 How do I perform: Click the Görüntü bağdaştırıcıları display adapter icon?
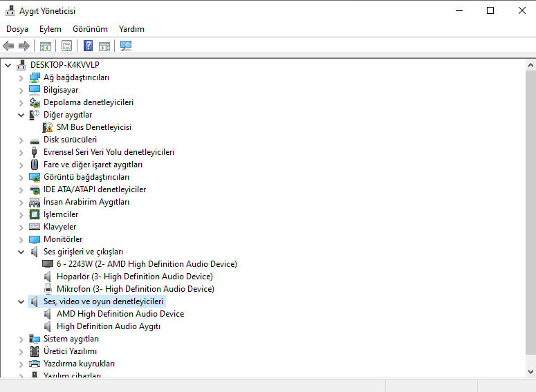35,178
